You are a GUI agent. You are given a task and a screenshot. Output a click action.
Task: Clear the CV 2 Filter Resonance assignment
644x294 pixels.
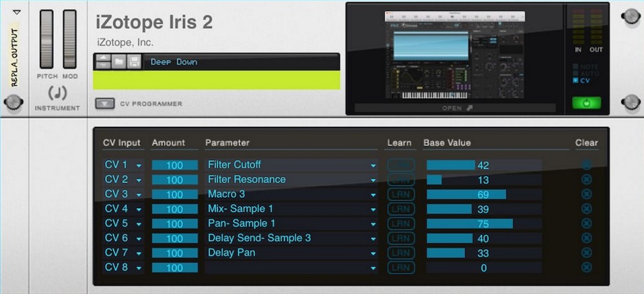pyautogui.click(x=586, y=180)
